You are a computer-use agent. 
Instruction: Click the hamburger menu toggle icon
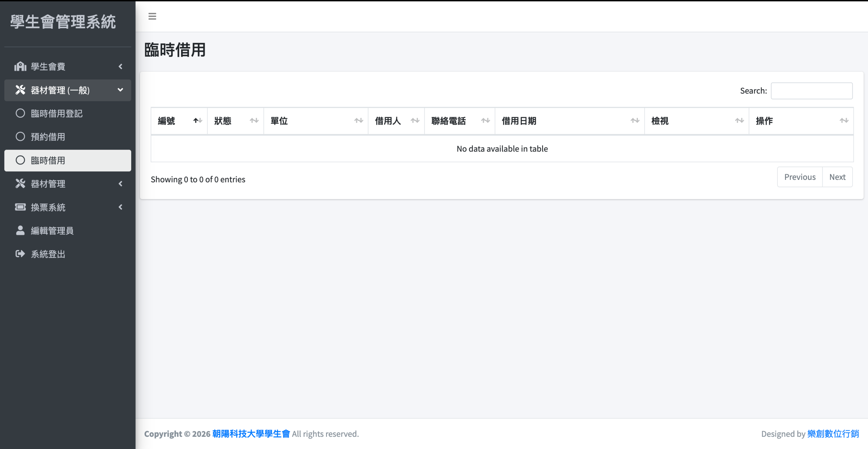coord(152,16)
